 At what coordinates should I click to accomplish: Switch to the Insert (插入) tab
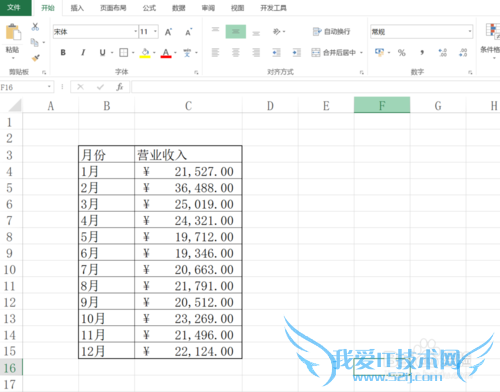pyautogui.click(x=77, y=8)
